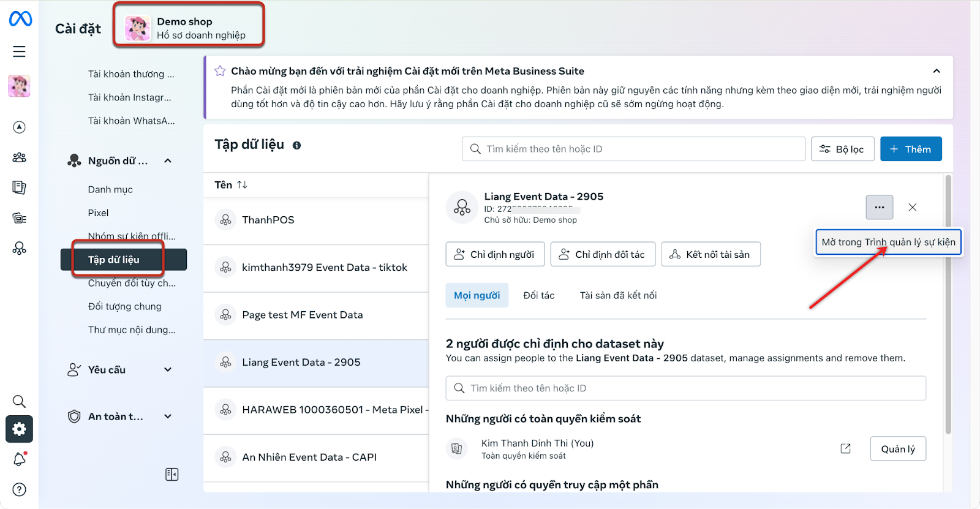This screenshot has width=980, height=509.
Task: Open Danh mục in sidebar
Action: (x=110, y=189)
